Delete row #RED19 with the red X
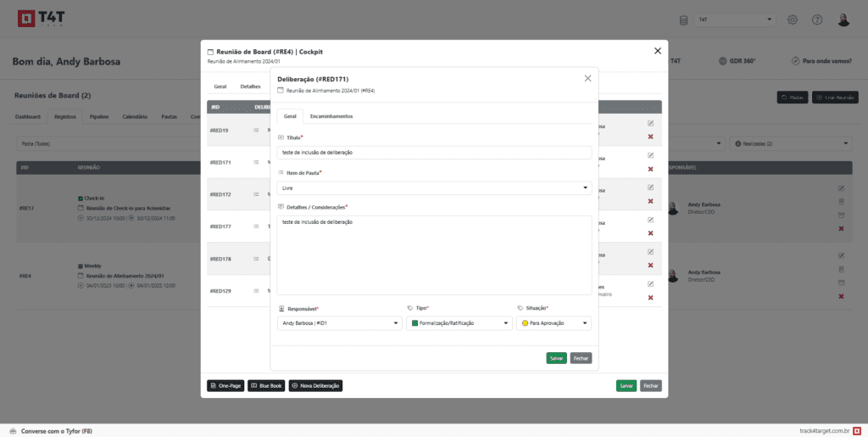The width and height of the screenshot is (868, 437). pos(650,137)
